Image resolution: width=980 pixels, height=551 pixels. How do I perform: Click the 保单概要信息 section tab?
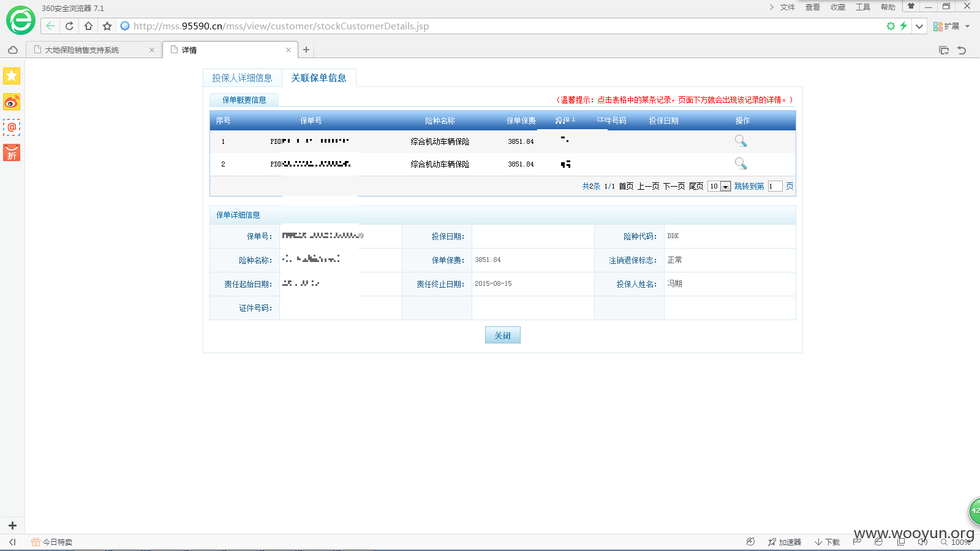point(244,100)
